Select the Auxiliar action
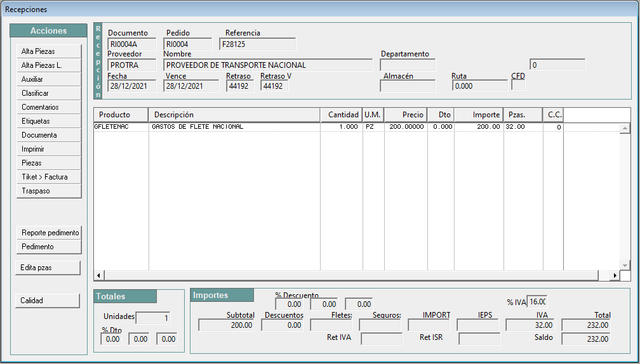The height and width of the screenshot is (364, 640). click(x=49, y=79)
